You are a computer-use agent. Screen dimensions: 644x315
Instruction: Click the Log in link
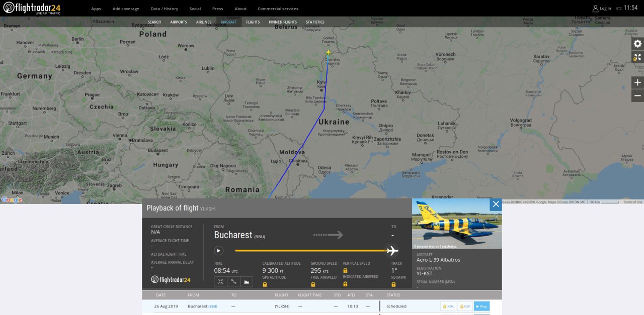coord(605,9)
